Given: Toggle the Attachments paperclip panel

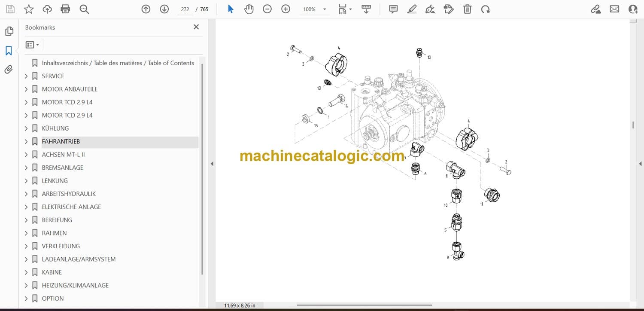Looking at the screenshot, I should tap(9, 70).
